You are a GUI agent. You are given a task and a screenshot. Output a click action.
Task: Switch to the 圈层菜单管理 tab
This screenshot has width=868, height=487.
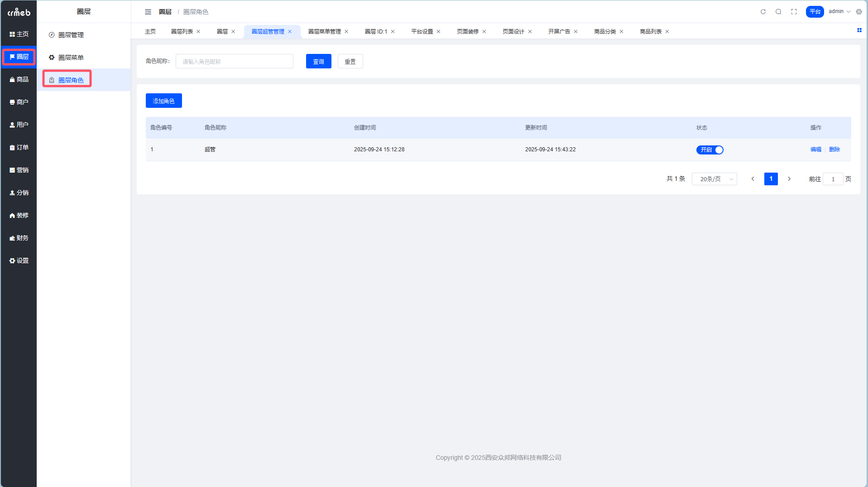point(324,32)
